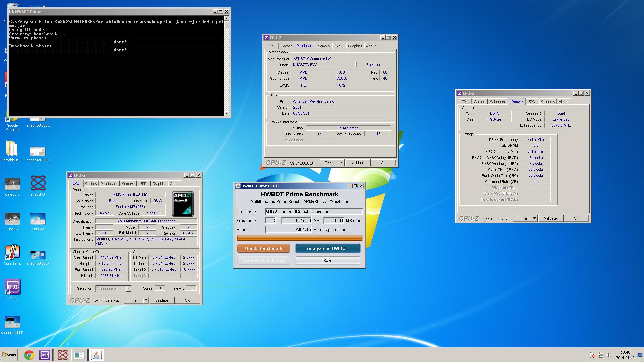Click Core Voltage value 1.596 V
The image size is (644, 362).
(x=153, y=213)
